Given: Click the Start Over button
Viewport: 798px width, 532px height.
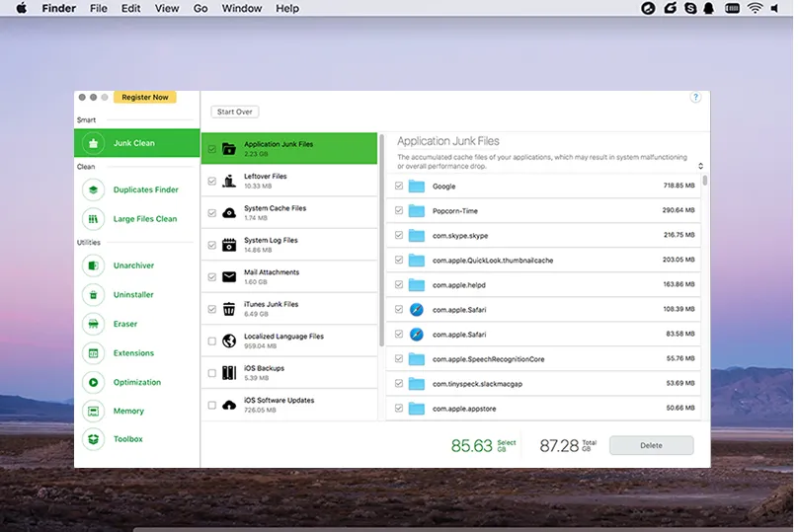Looking at the screenshot, I should pyautogui.click(x=235, y=113).
